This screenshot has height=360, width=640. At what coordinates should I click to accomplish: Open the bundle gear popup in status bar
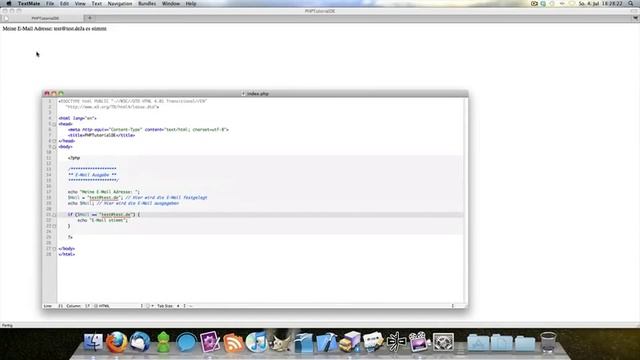pyautogui.click(x=149, y=306)
